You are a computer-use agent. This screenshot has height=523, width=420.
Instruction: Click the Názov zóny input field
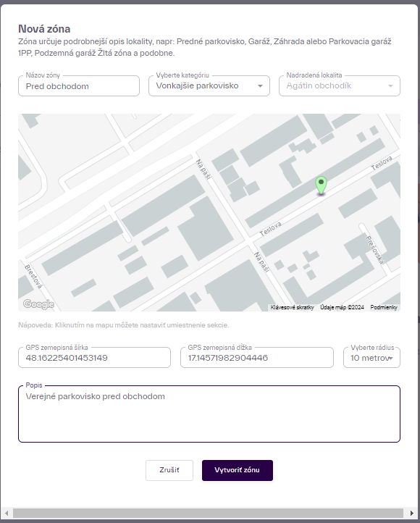(79, 86)
